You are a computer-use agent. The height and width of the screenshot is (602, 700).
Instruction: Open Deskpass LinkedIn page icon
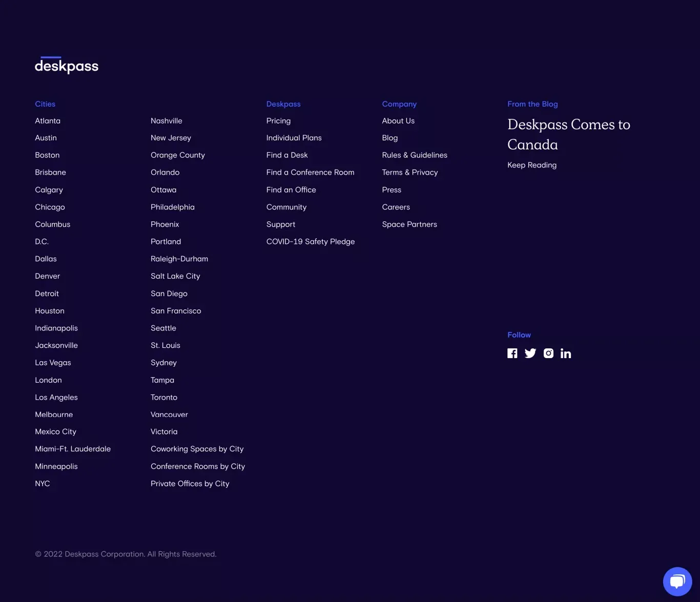(x=566, y=354)
